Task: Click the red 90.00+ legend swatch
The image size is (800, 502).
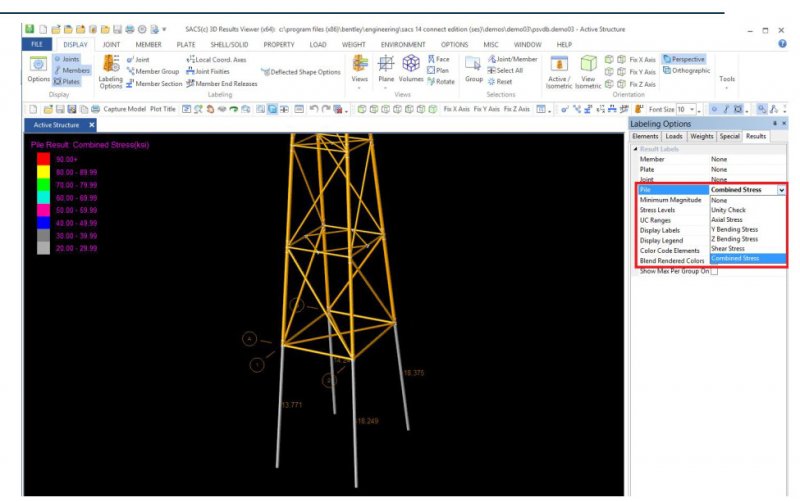Action: [x=43, y=159]
